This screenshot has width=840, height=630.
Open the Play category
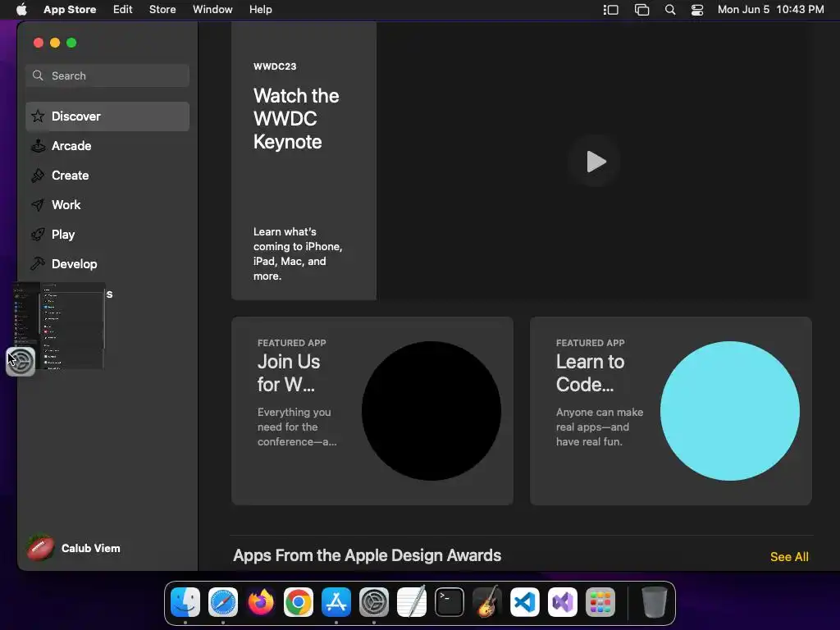[x=107, y=234]
